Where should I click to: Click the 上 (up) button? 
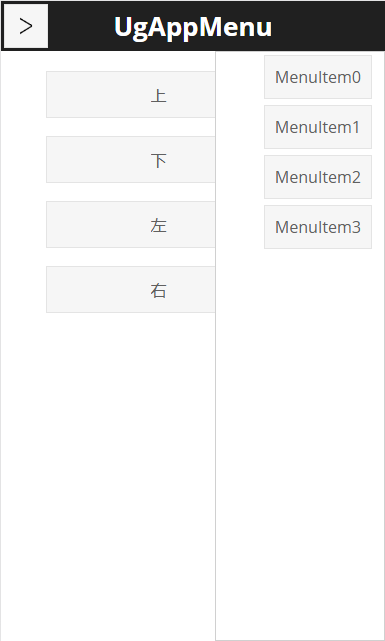point(131,94)
